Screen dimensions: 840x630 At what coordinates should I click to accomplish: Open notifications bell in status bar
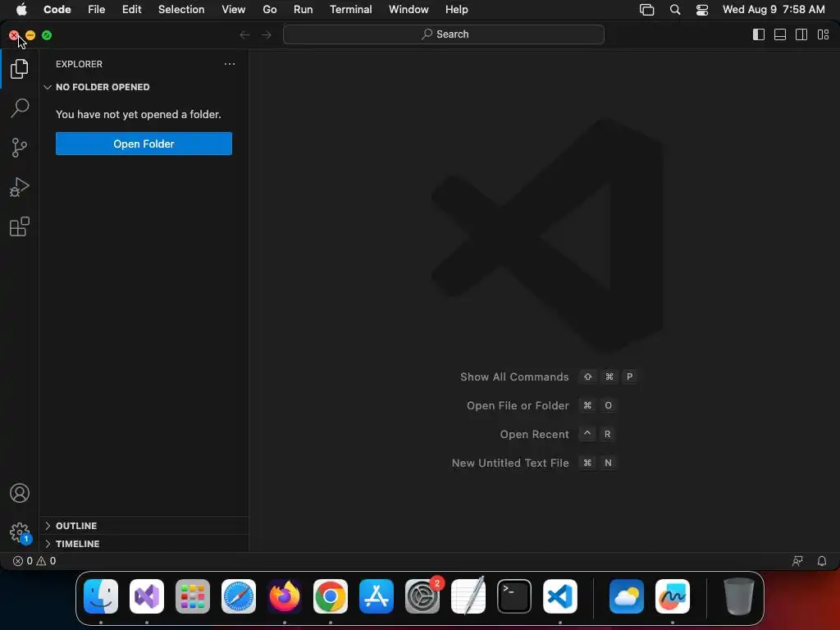coord(822,561)
